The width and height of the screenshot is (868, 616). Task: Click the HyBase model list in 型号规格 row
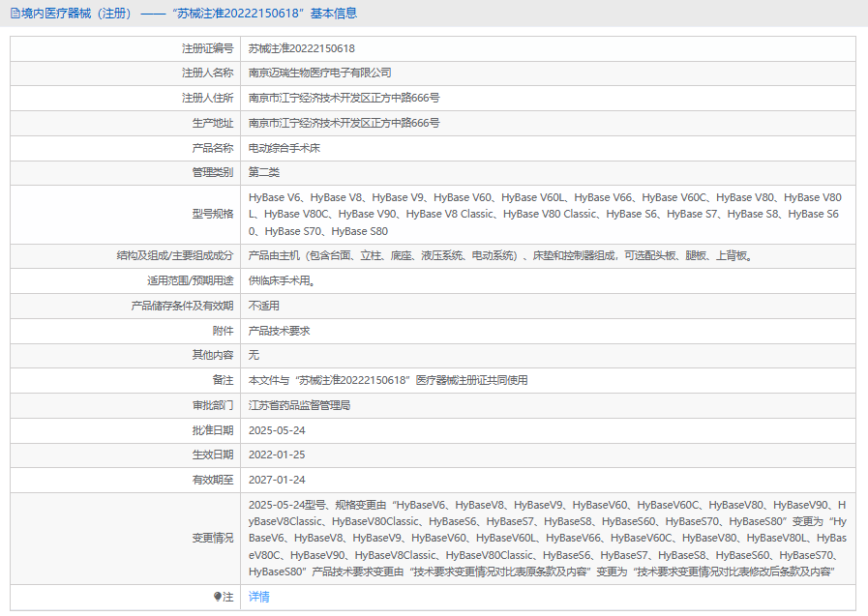545,214
